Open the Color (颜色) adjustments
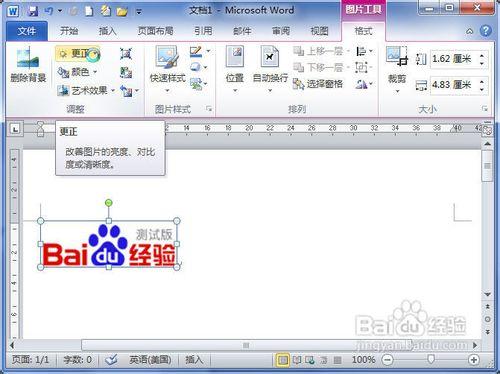 pyautogui.click(x=77, y=72)
